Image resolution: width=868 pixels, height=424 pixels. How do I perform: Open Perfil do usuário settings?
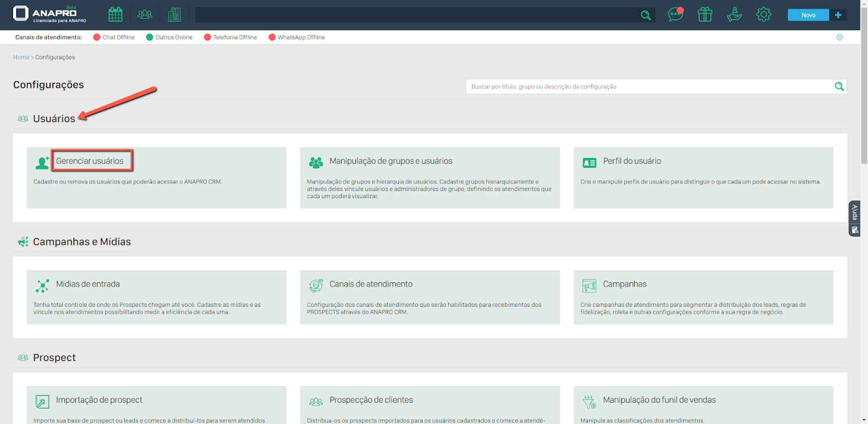tap(632, 161)
